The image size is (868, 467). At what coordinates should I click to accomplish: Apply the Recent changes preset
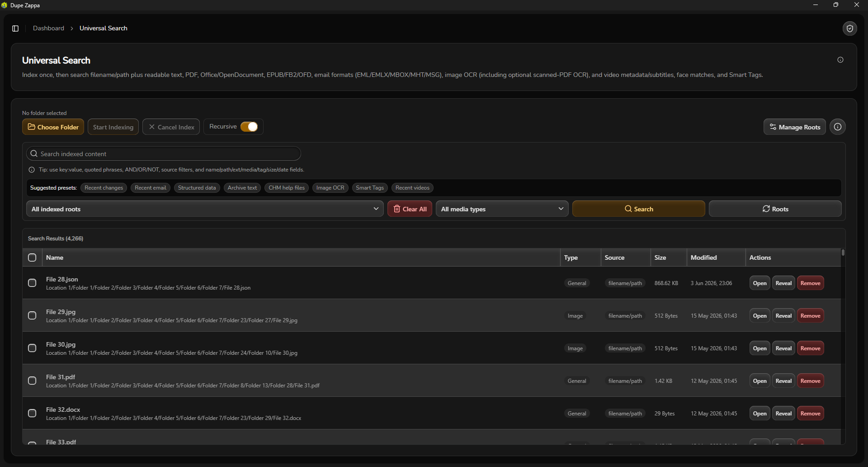click(x=104, y=188)
